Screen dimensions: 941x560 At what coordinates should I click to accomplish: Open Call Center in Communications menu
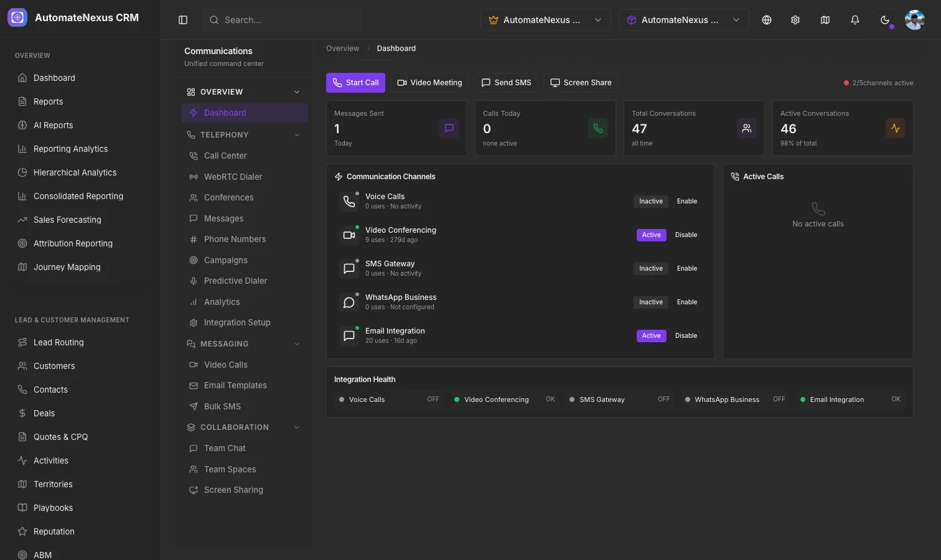245,156
